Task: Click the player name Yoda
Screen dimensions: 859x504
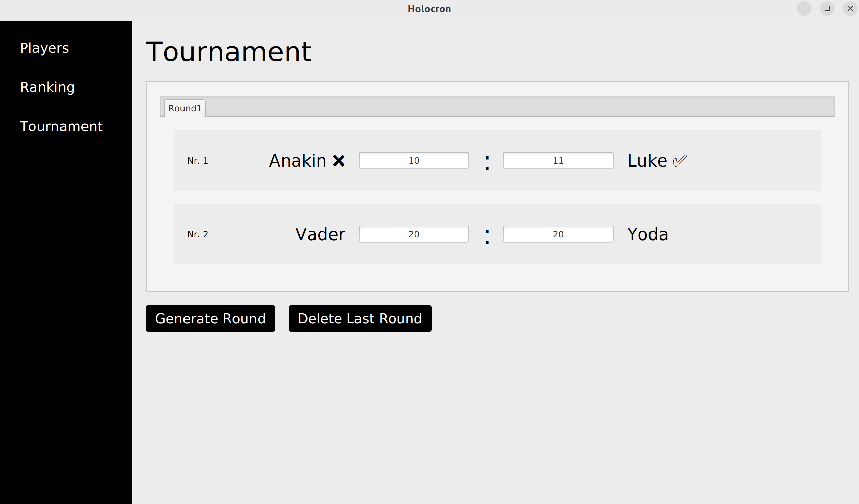Action: 647,234
